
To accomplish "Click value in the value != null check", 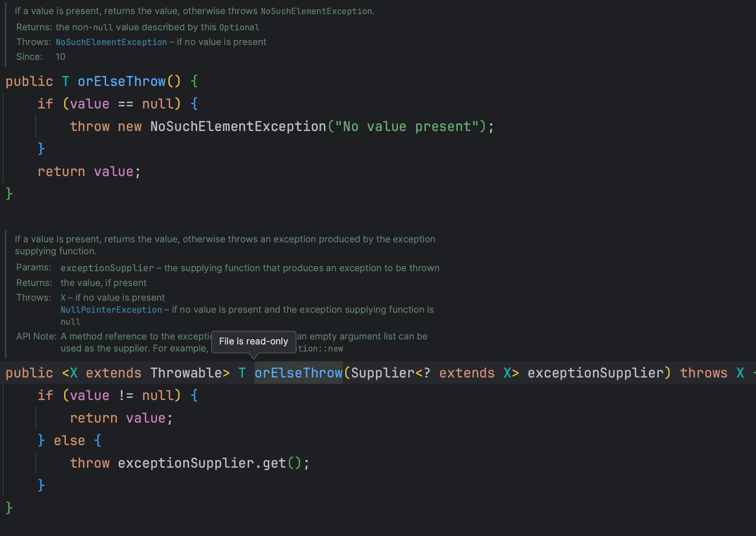I will tap(89, 395).
